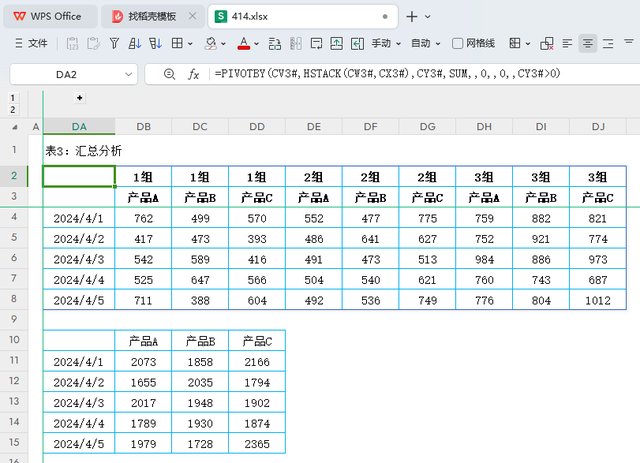Click the value 984 cell
This screenshot has height=463, width=640.
pos(484,259)
